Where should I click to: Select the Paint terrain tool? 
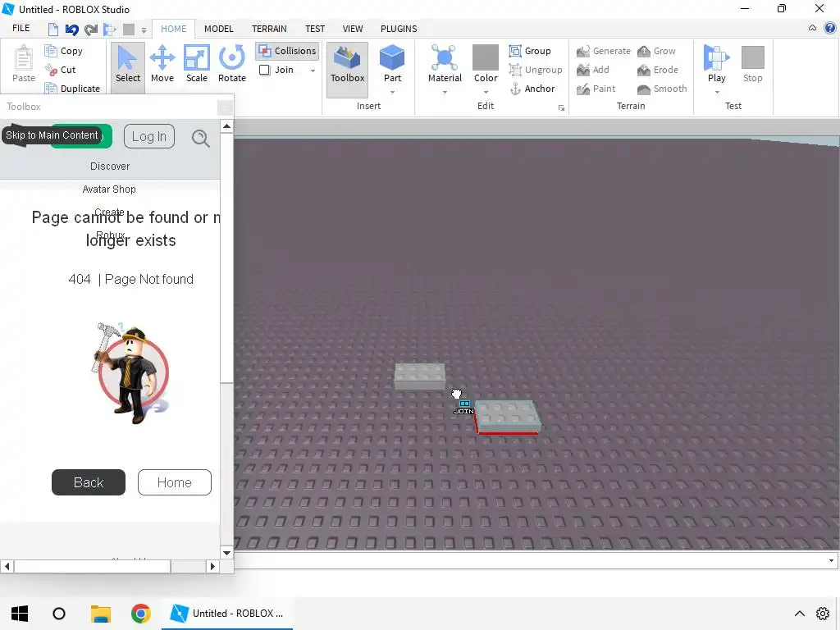[x=596, y=89]
